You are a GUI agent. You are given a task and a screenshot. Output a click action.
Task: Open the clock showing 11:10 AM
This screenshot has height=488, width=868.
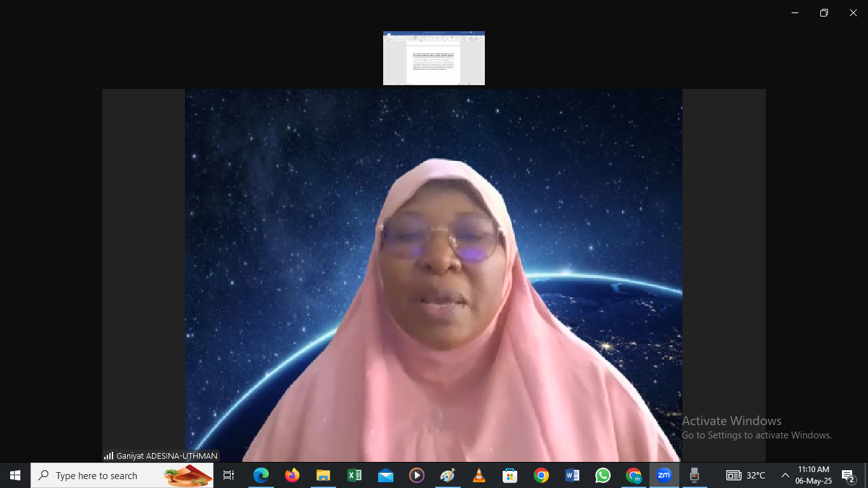(814, 475)
